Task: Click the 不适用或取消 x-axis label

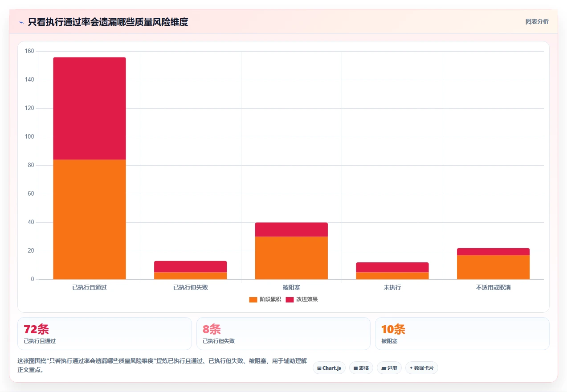Action: (494, 287)
